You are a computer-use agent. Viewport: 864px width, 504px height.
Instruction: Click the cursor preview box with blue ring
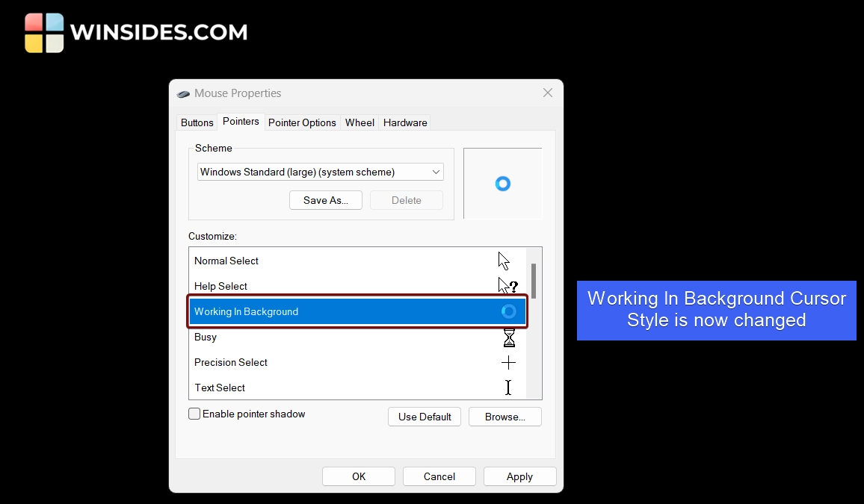point(502,183)
